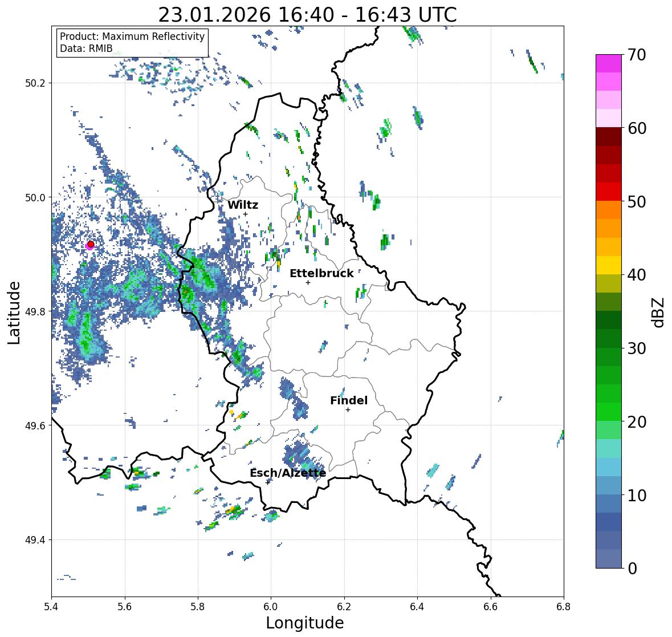The height and width of the screenshot is (637, 672).
Task: Click the red radar site marker
Action: 91,244
